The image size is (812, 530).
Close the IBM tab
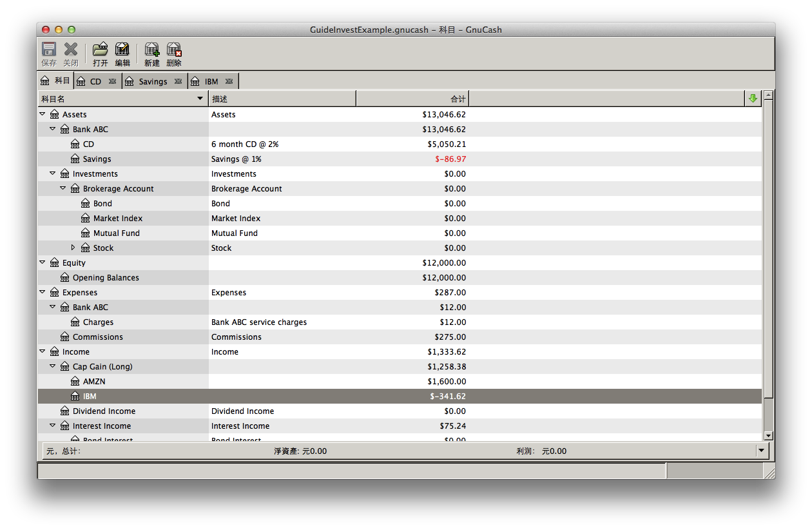coord(229,81)
